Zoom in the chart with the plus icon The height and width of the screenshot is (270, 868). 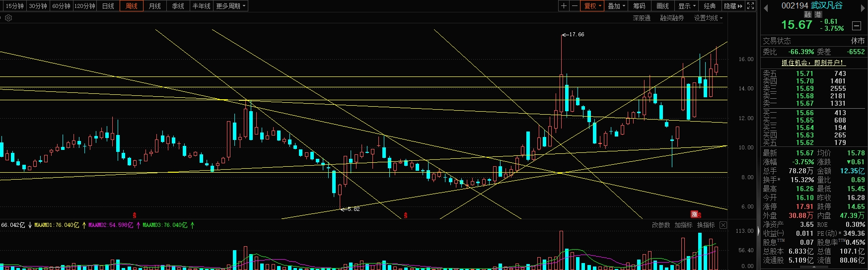coord(564,6)
